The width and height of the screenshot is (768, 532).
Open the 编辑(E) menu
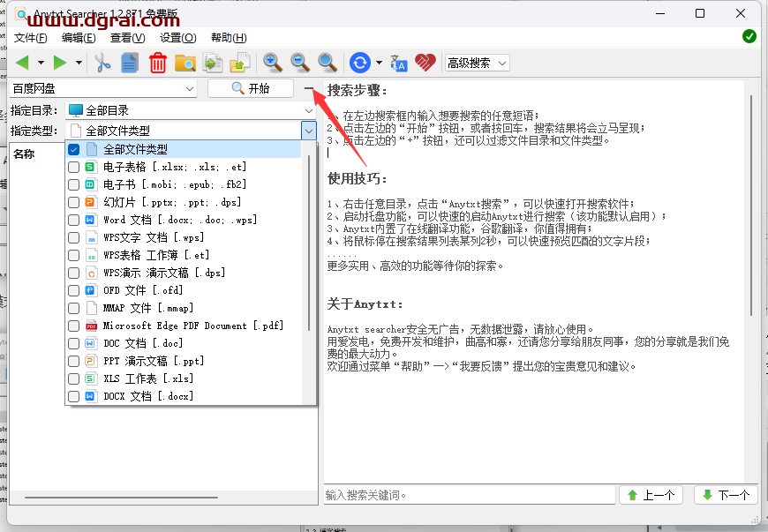coord(79,38)
